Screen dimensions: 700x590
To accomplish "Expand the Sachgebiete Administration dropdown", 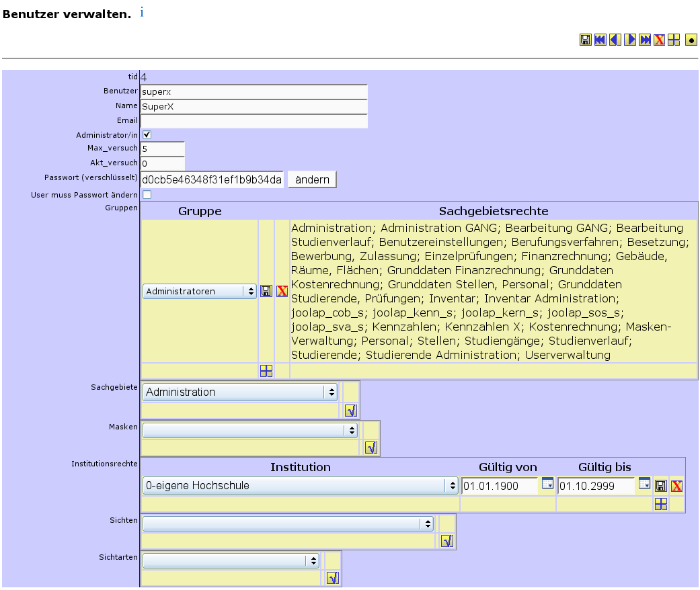I will point(240,392).
